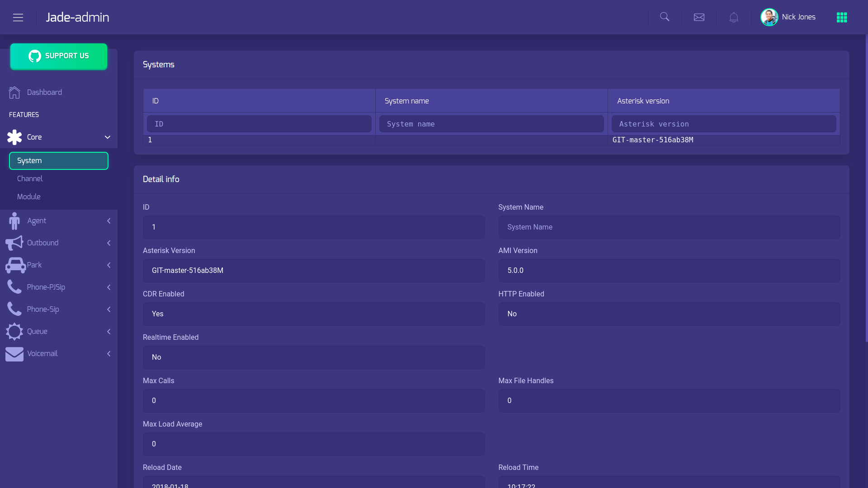Click the Park car icon
Screen dimensions: 868x488
coord(15,265)
